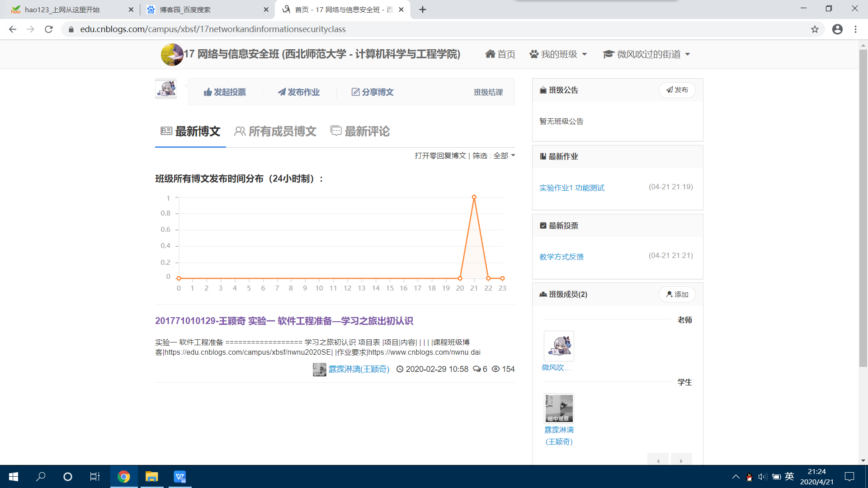Screen dimensions: 868x488
Task: Click the 发起投票 thumbs-up button
Action: pyautogui.click(x=225, y=92)
